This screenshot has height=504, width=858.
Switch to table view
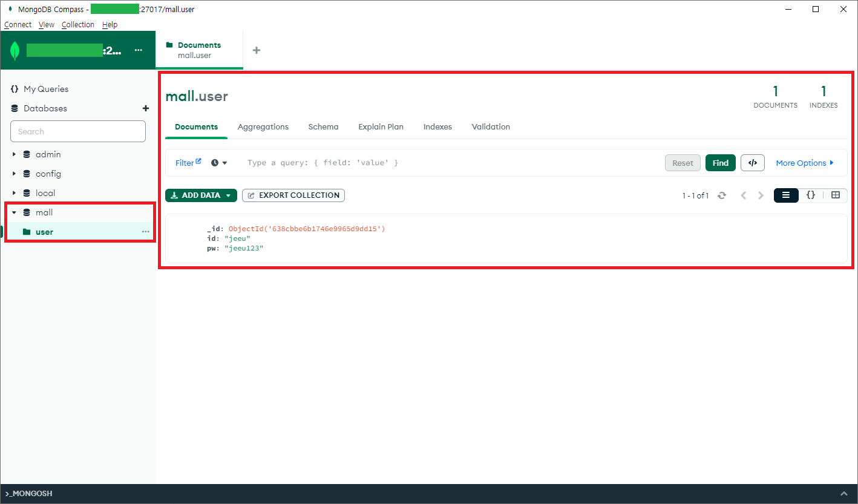click(x=836, y=195)
